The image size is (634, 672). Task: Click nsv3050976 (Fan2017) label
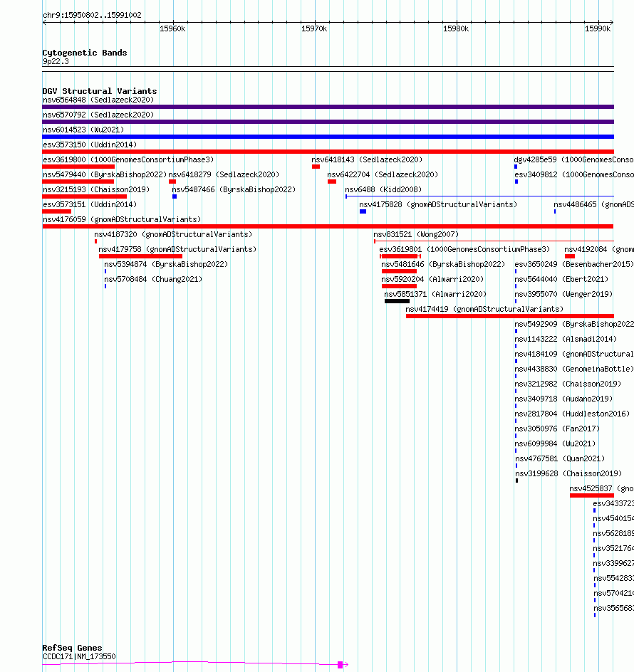pos(557,429)
